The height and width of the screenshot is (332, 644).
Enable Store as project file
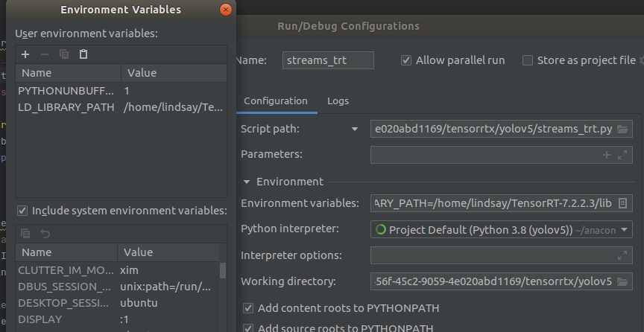point(528,60)
